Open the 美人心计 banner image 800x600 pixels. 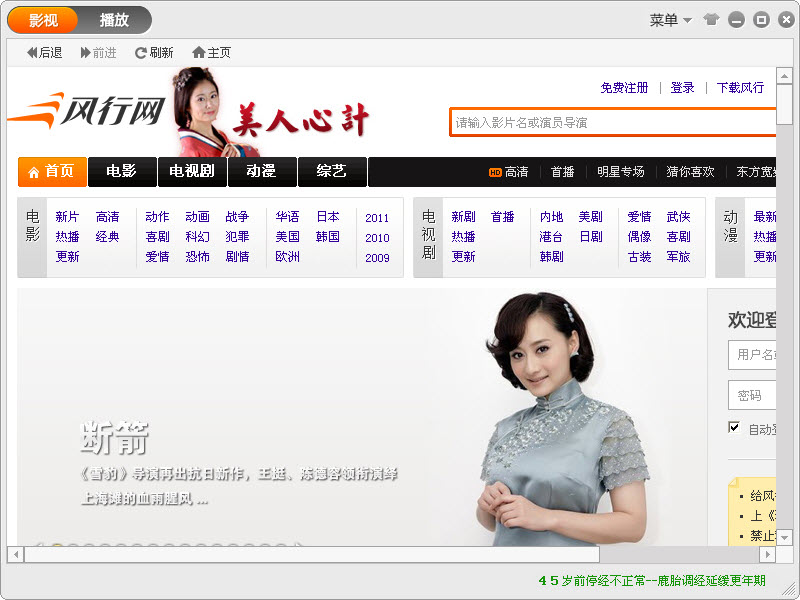pos(270,112)
